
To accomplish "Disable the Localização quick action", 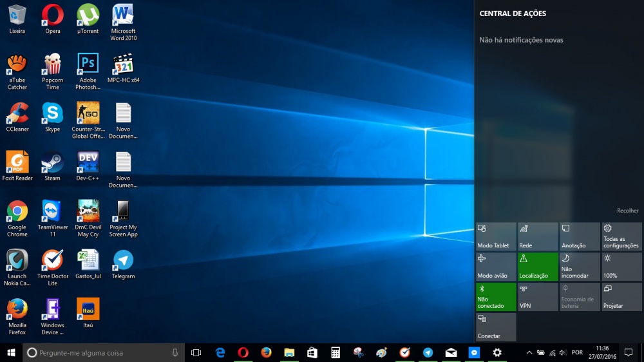I will click(x=538, y=267).
